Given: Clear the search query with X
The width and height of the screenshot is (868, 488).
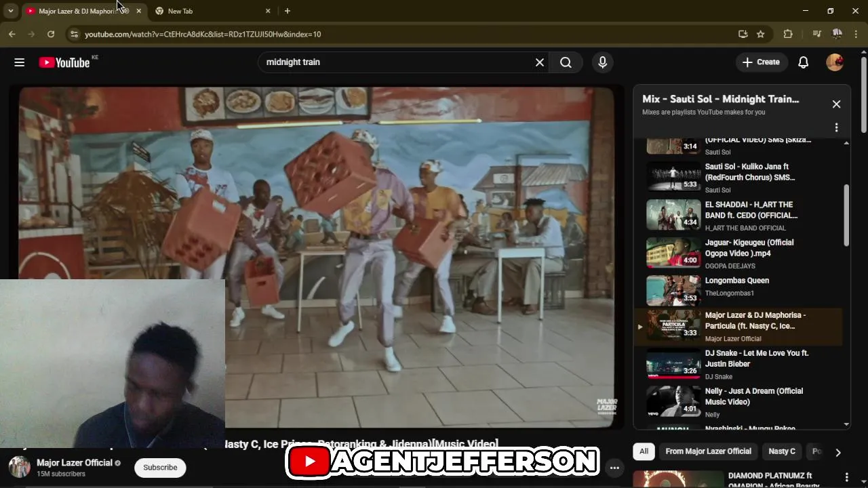Looking at the screenshot, I should [x=540, y=62].
